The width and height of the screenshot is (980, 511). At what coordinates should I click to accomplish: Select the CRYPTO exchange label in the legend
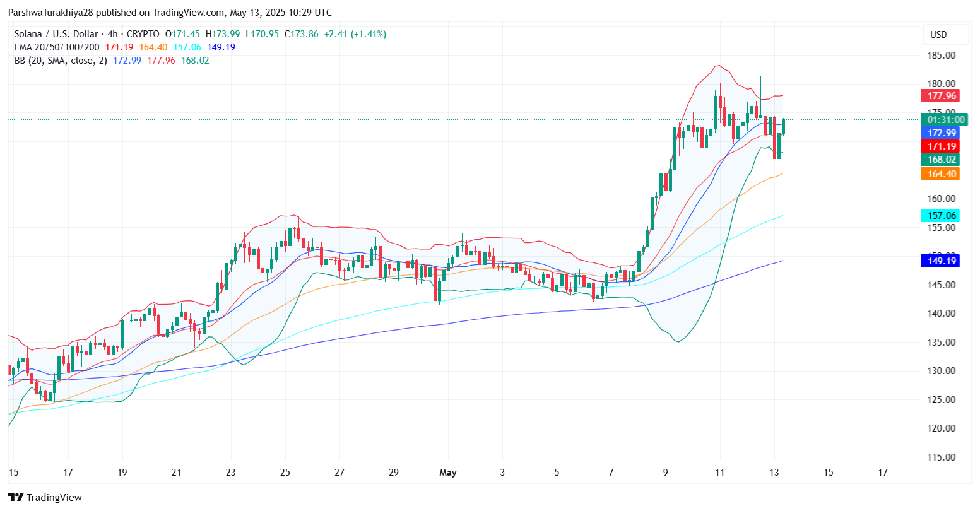pos(145,34)
